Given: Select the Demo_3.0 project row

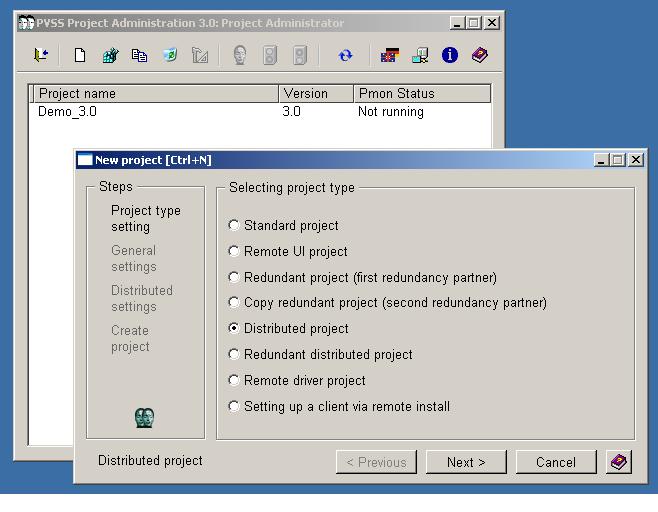Looking at the screenshot, I should coord(260,112).
